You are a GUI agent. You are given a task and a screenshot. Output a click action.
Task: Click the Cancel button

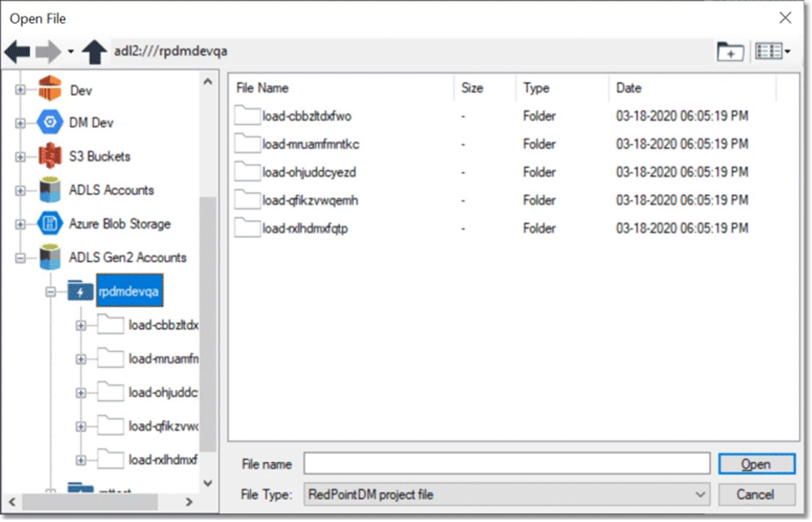(755, 495)
